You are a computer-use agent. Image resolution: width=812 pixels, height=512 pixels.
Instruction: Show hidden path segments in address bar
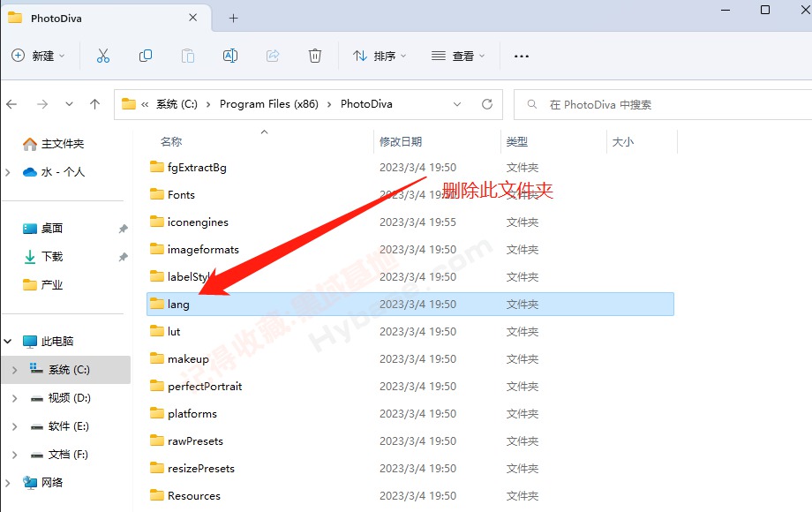(145, 104)
